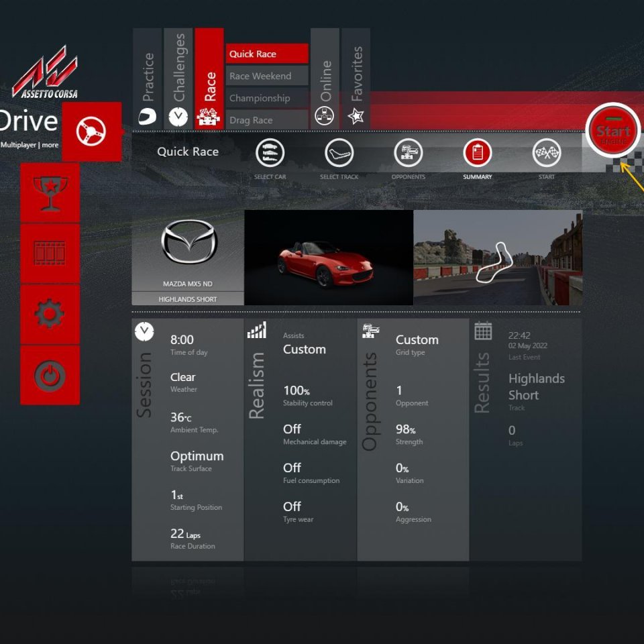Select Championship mode
The height and width of the screenshot is (644, 644).
[x=267, y=98]
